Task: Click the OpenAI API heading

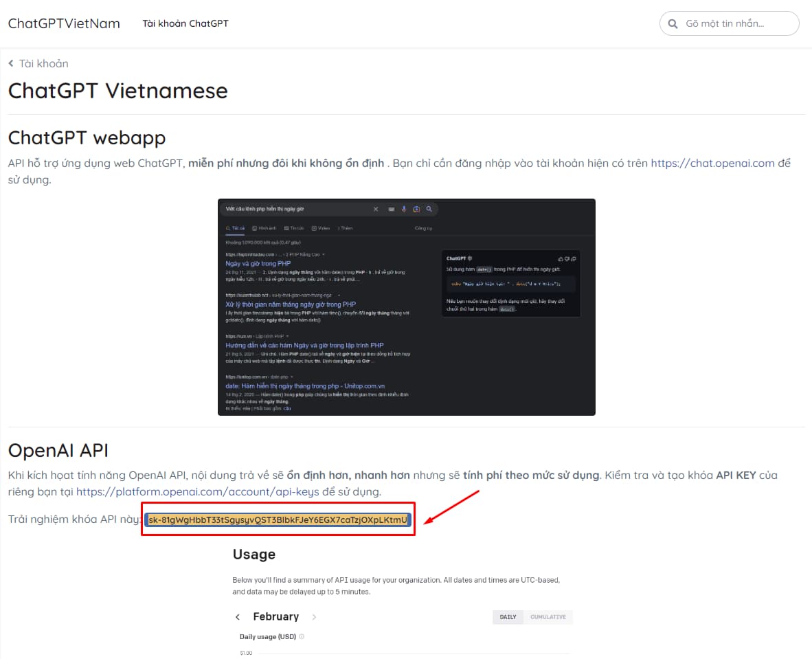Action: click(58, 450)
